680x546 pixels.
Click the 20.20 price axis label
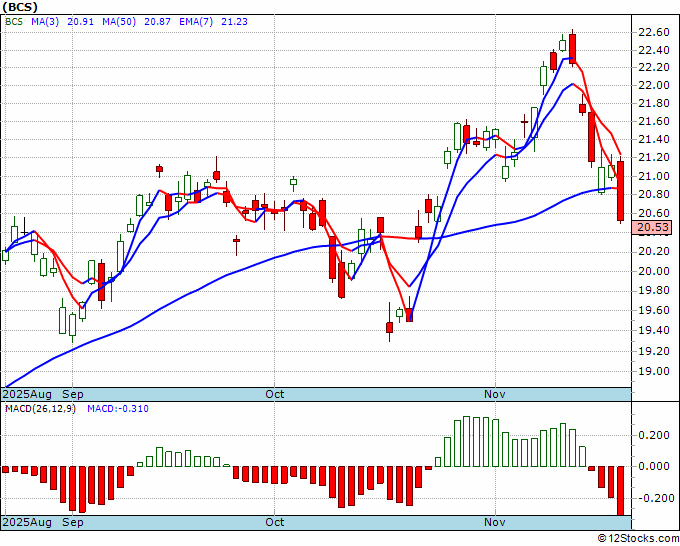pyautogui.click(x=654, y=252)
